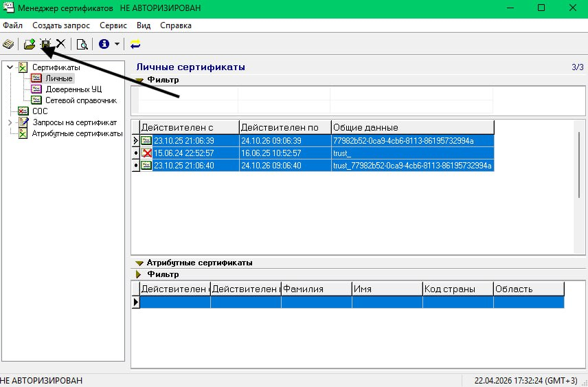This screenshot has height=387, width=588.
Task: Open the Файл menu
Action: pyautogui.click(x=12, y=25)
